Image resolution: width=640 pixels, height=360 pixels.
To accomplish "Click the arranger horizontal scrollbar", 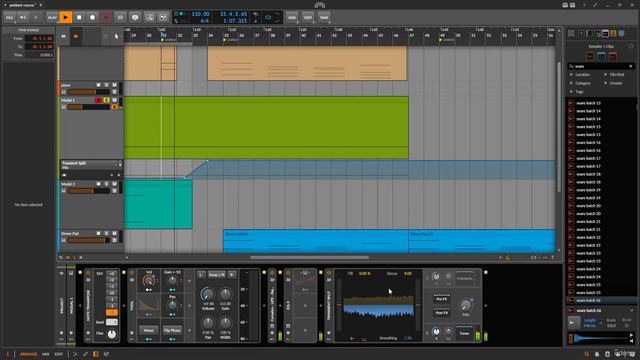I will pyautogui.click(x=309, y=258).
